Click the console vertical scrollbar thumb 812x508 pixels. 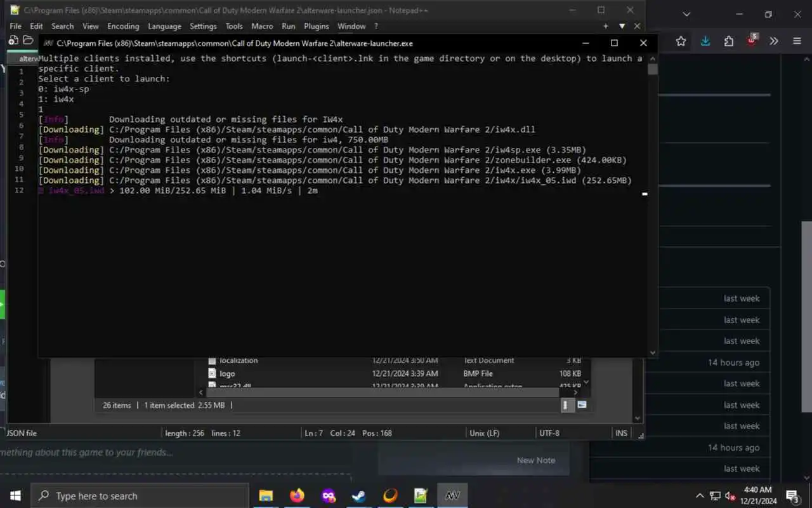coord(653,69)
